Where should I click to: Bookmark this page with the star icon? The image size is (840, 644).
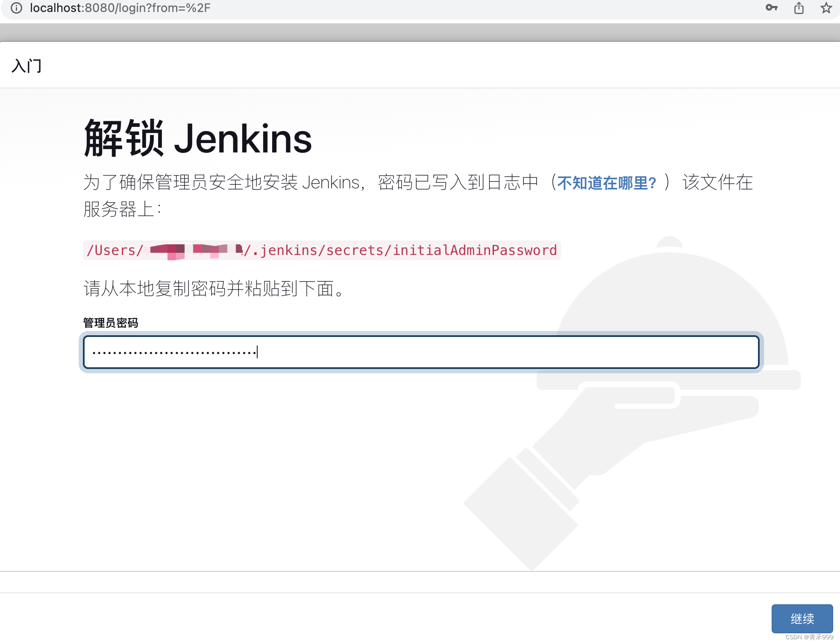pyautogui.click(x=826, y=8)
